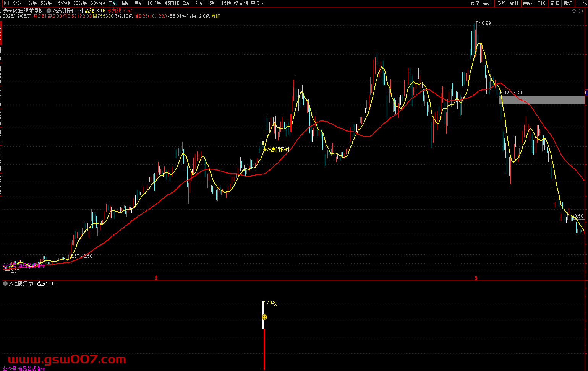Switch to the 周线 weekly period tab
Screen dimensions: 588x371
click(x=126, y=3)
